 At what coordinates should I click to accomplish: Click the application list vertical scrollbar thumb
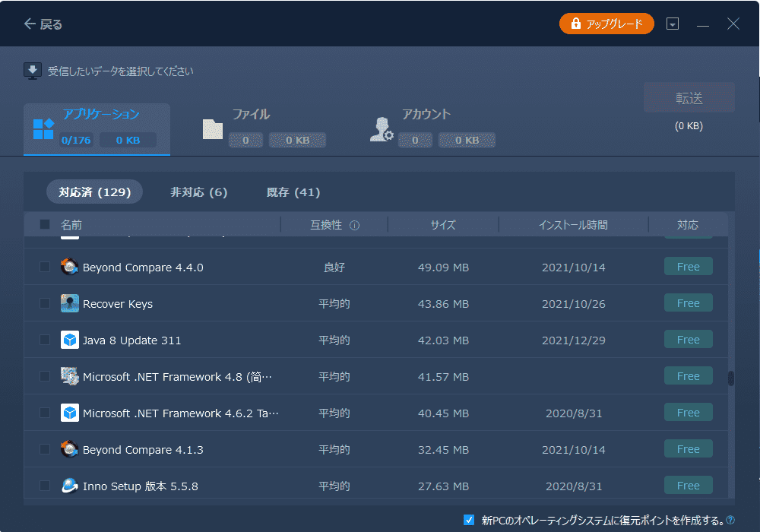pyautogui.click(x=731, y=378)
